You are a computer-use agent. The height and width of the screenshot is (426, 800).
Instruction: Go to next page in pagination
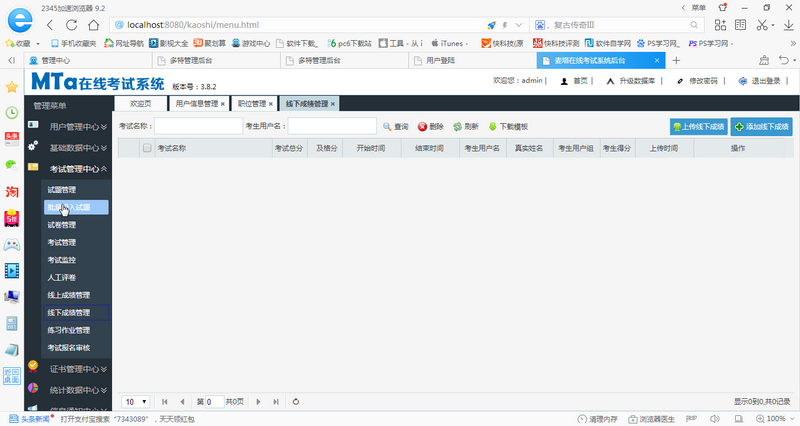click(x=258, y=402)
